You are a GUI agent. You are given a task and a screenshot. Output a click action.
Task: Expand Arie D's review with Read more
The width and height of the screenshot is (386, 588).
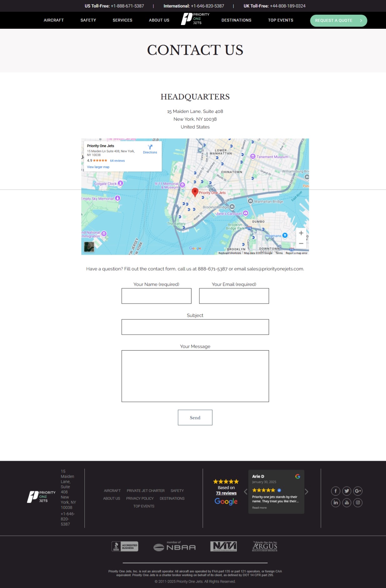[x=259, y=508]
